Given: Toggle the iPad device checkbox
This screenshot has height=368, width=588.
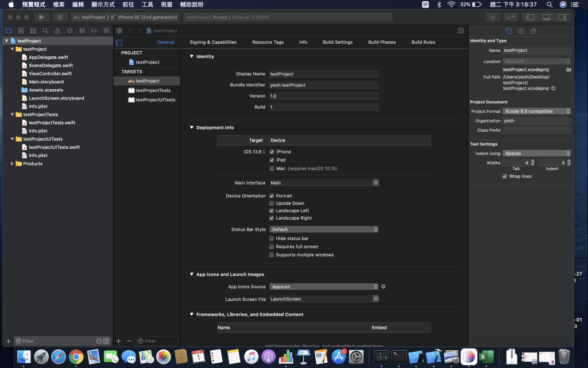Looking at the screenshot, I should pyautogui.click(x=272, y=160).
